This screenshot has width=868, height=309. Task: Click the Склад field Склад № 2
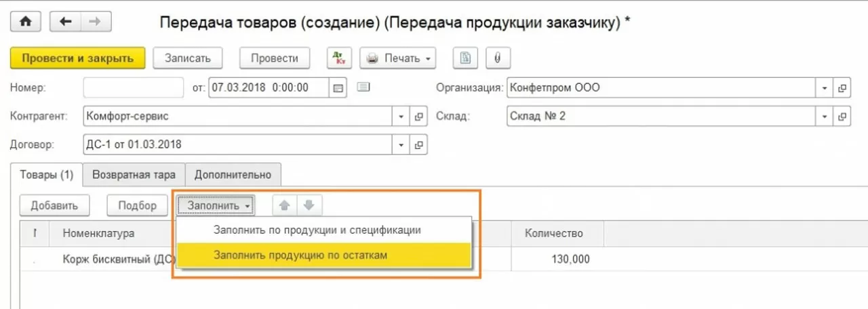[x=661, y=116]
